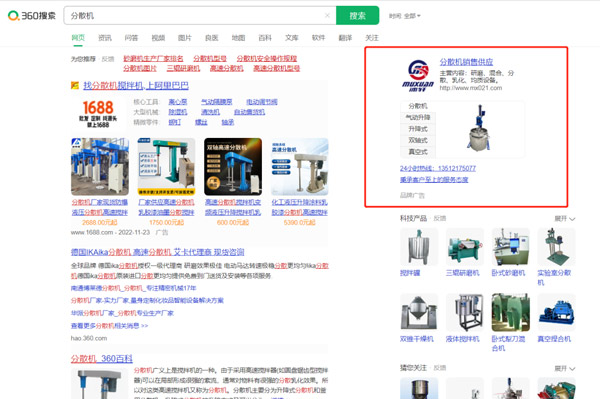The width and height of the screenshot is (600, 399).
Task: Clear the search box with the X icon
Action: (327, 15)
